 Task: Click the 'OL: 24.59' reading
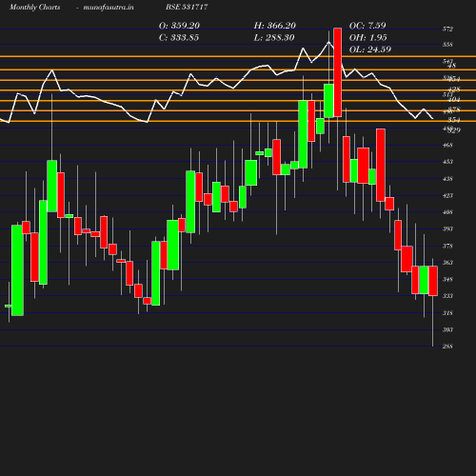pyautogui.click(x=370, y=50)
